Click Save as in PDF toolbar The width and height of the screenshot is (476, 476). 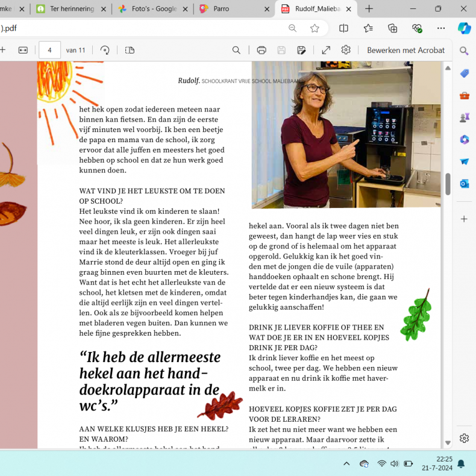(301, 50)
